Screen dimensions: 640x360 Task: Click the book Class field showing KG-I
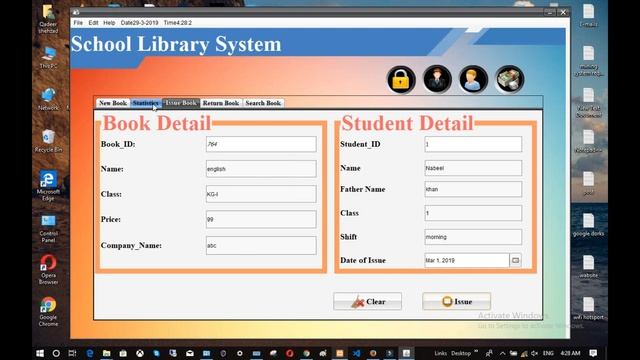pyautogui.click(x=261, y=194)
